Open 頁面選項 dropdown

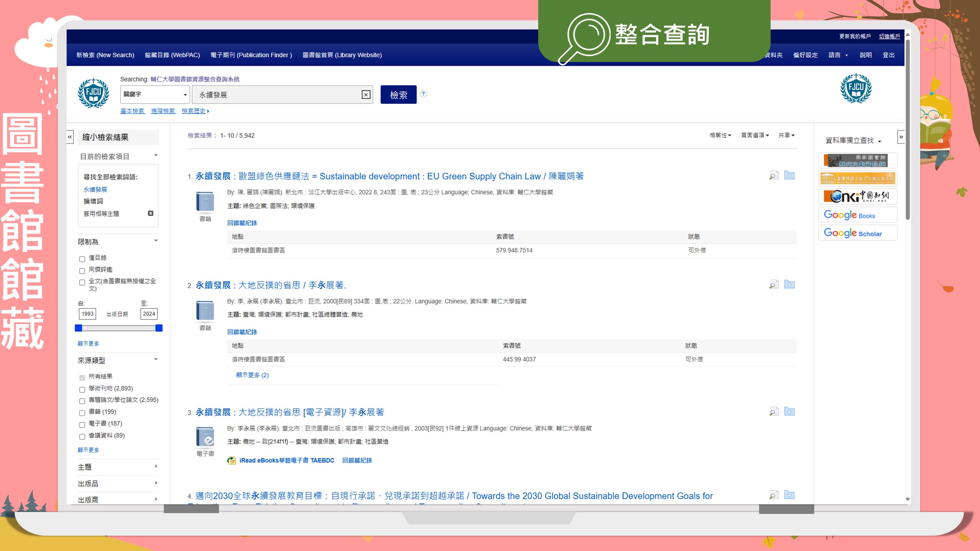(x=755, y=135)
